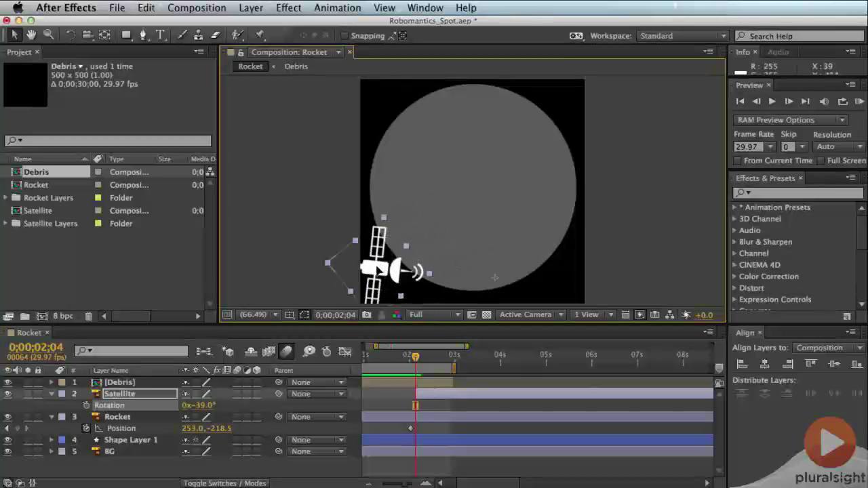Click the Show Channel color icon
The height and width of the screenshot is (488, 868).
[397, 314]
